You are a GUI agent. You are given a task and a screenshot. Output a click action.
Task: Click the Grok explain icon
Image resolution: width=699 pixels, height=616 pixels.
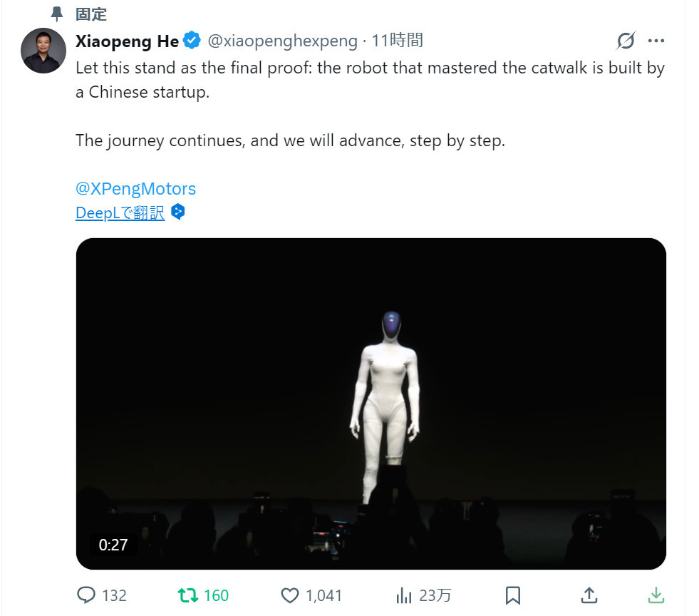625,41
